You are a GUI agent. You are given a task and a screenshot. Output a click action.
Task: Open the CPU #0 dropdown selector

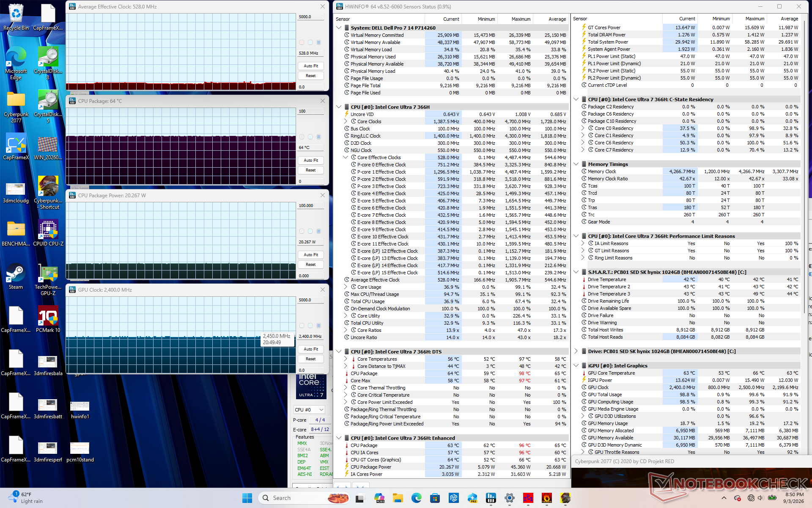pos(309,410)
